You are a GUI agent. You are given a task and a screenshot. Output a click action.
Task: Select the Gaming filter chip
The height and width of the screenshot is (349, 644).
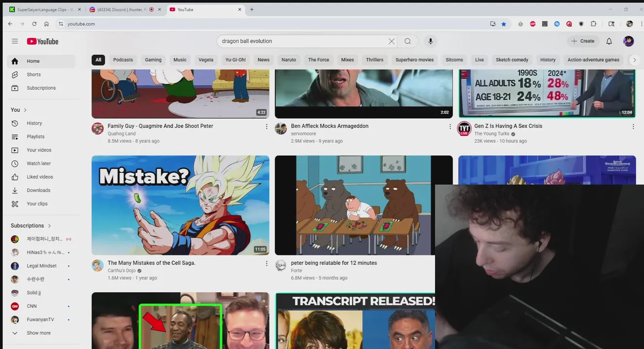(153, 60)
